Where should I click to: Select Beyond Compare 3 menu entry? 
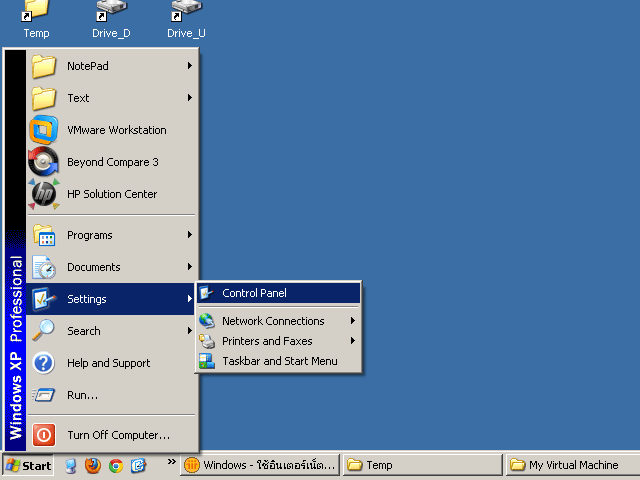click(111, 162)
